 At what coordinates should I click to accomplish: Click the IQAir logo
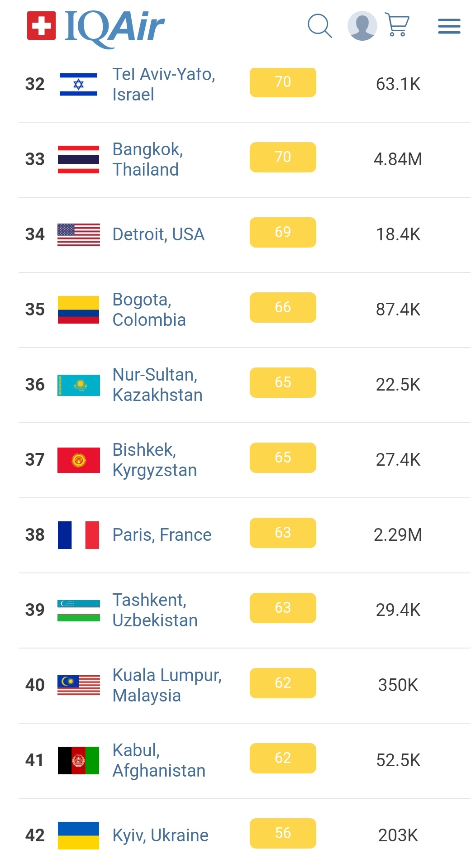tap(96, 26)
